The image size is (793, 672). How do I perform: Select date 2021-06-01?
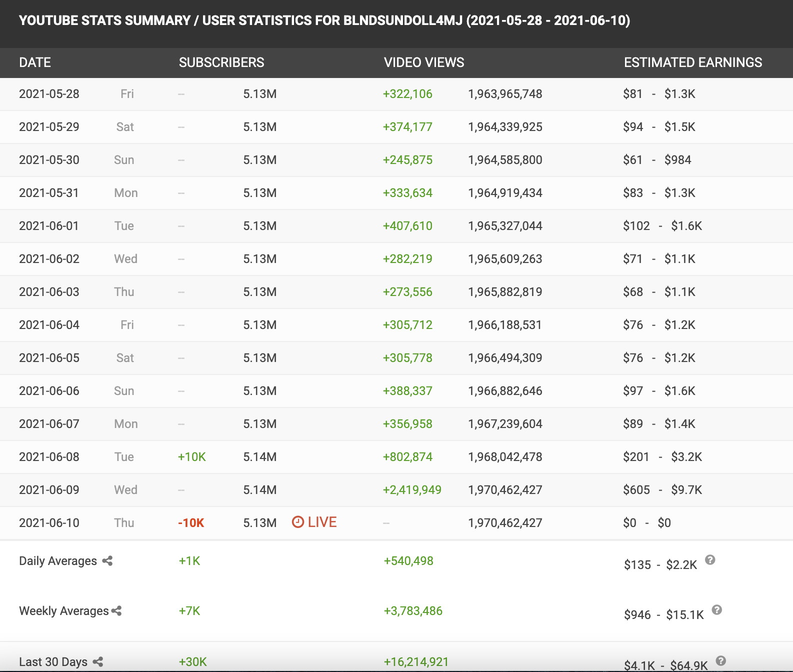(x=49, y=226)
